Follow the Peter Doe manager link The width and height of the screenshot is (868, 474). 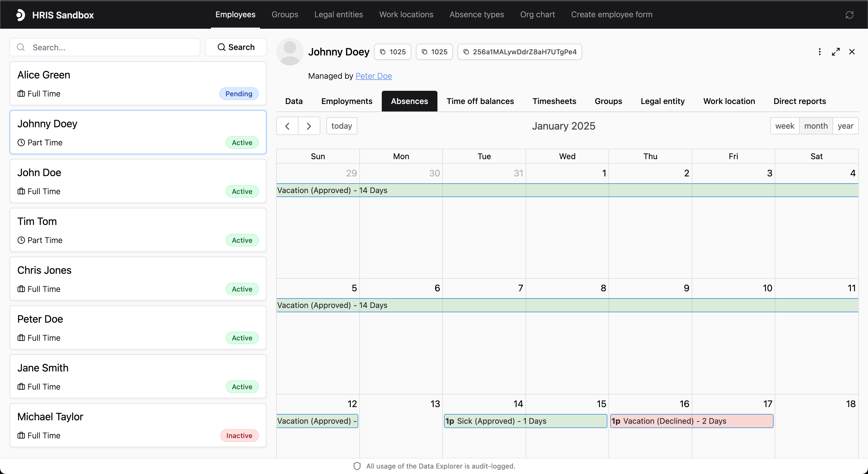click(x=374, y=76)
